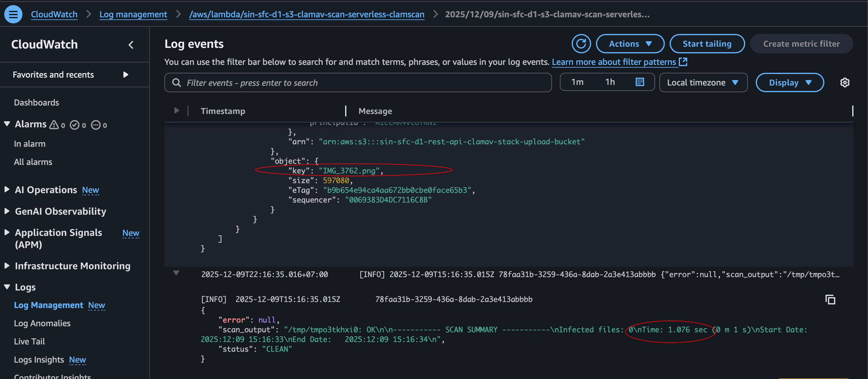868x379 pixels.
Task: Click the search icon in the filter bar
Action: 177,82
